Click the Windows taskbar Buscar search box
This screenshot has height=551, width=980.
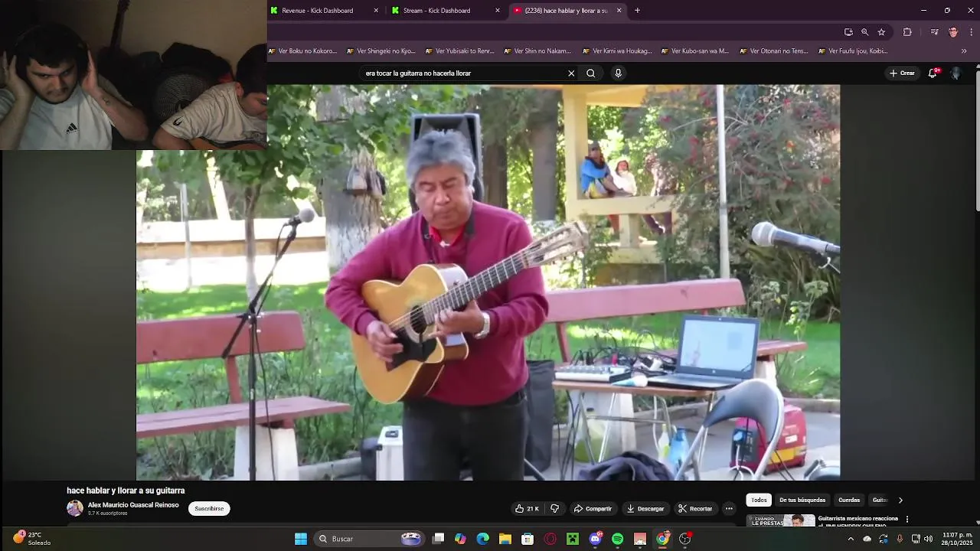(x=370, y=539)
